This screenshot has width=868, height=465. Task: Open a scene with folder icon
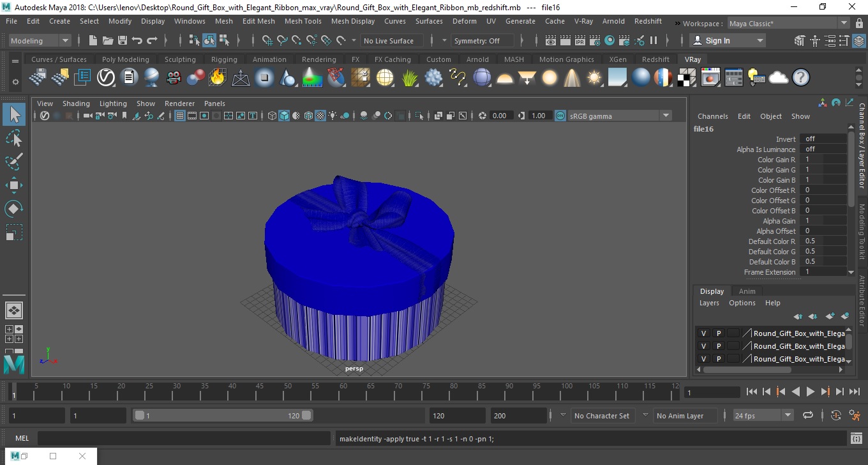107,40
